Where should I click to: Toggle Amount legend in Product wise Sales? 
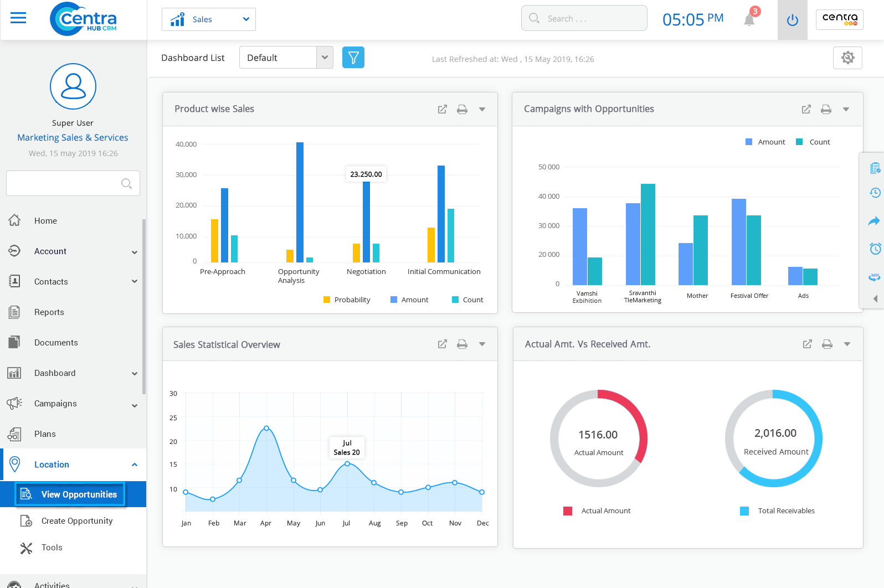(409, 300)
